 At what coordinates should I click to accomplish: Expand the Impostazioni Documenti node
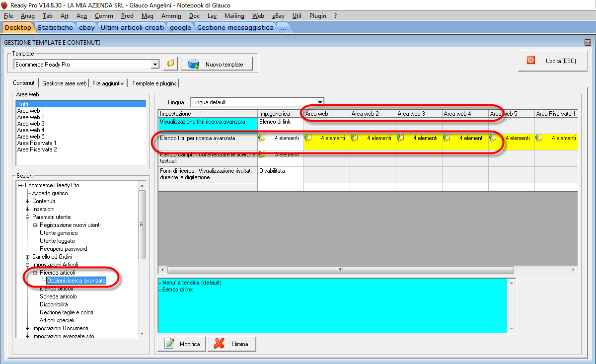(x=28, y=328)
